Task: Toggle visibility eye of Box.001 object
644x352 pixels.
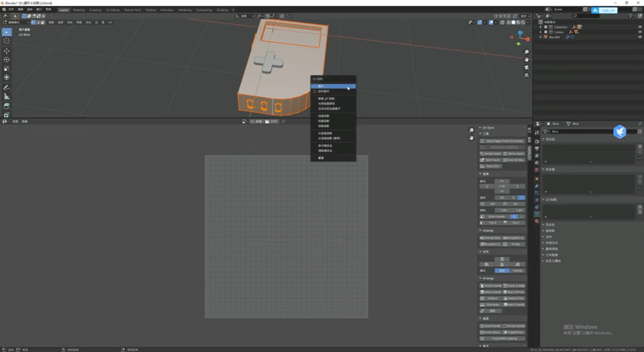Action: 639,37
